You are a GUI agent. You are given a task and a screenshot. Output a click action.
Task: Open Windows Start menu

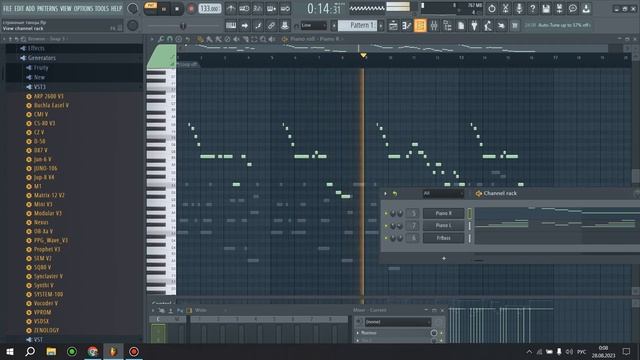[x=10, y=351]
